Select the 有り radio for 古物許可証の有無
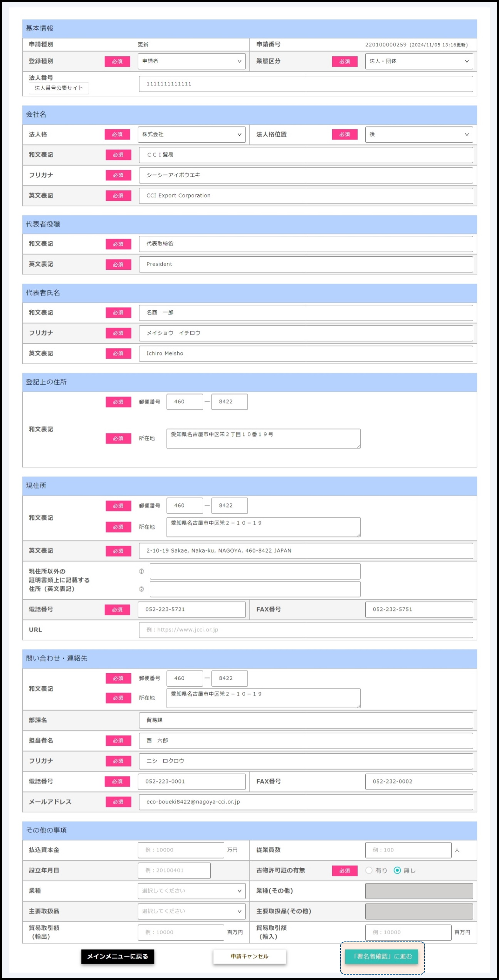Screen dimensions: 499x980 [x=369, y=870]
